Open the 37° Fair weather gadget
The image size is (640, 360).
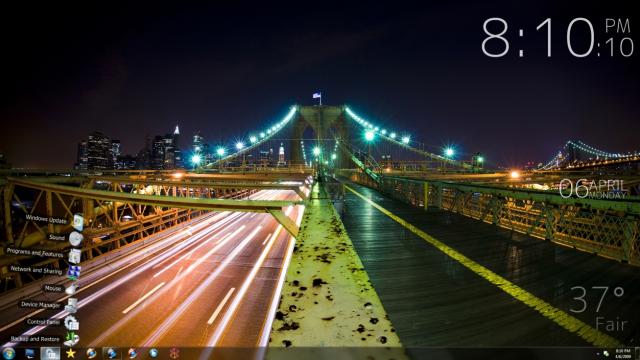(x=598, y=309)
